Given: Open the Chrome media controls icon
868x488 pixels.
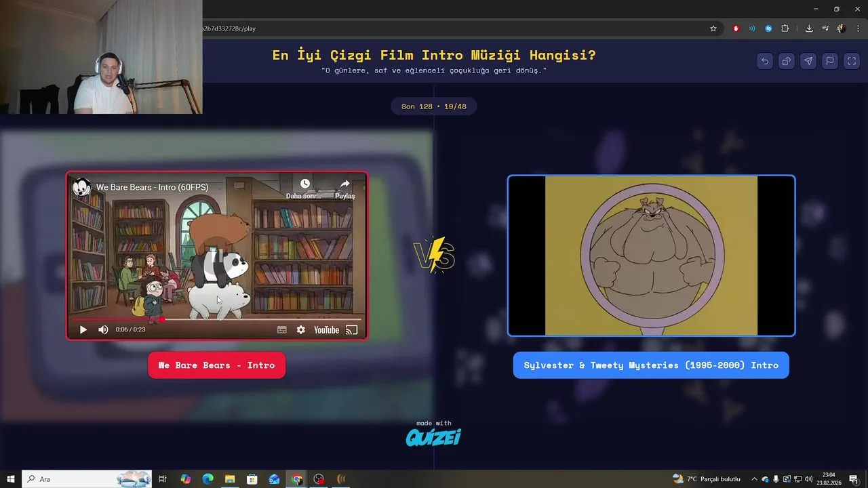Looking at the screenshot, I should (x=825, y=28).
